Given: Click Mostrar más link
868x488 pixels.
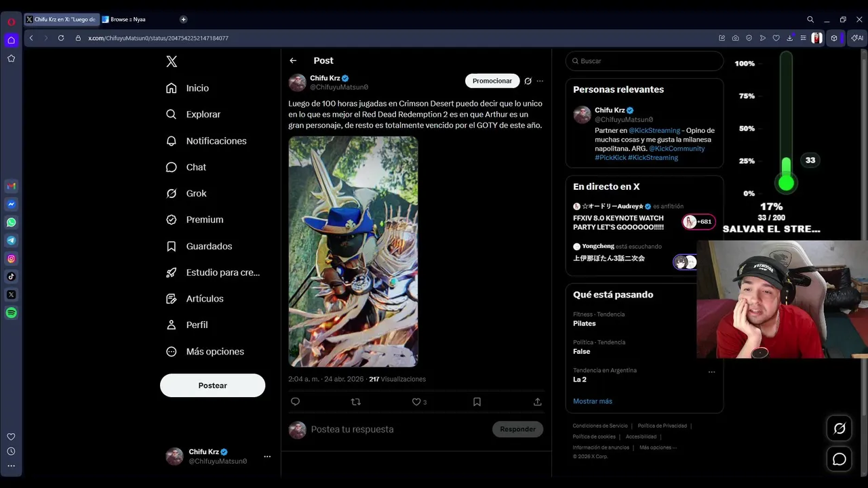Looking at the screenshot, I should (593, 401).
